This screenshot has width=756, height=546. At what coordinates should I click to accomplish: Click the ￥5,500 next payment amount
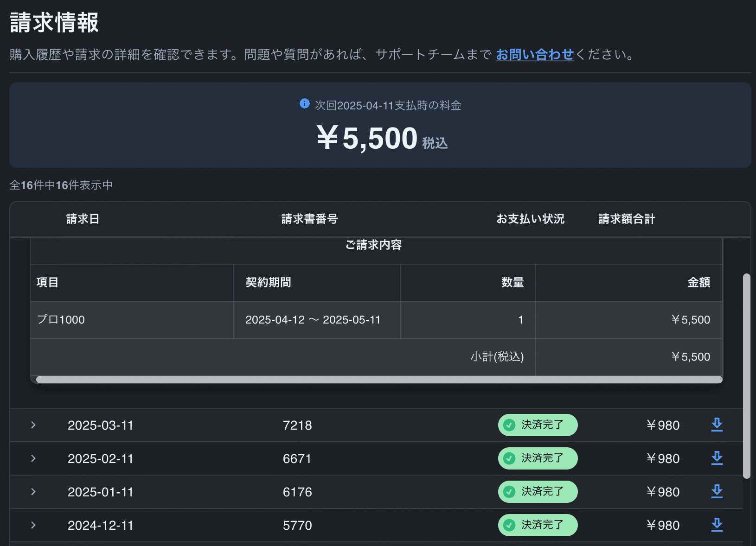(x=367, y=138)
